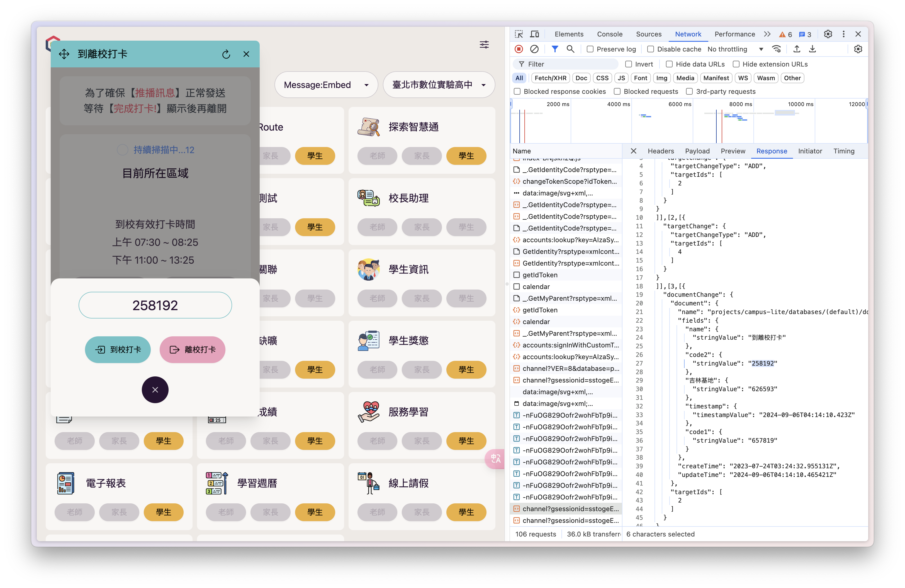Enable the Preserve log checkbox
Viewport: 905px width, 588px height.
(x=590, y=49)
